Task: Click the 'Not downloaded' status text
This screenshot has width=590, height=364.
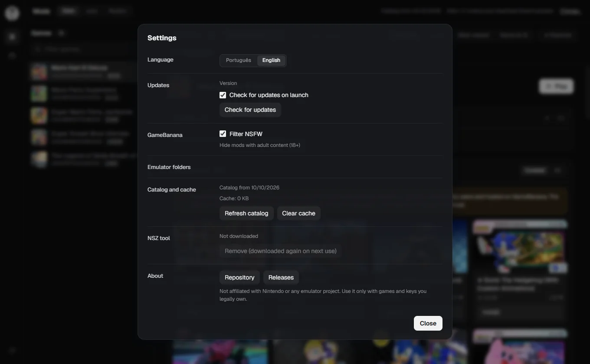Action: (x=239, y=236)
